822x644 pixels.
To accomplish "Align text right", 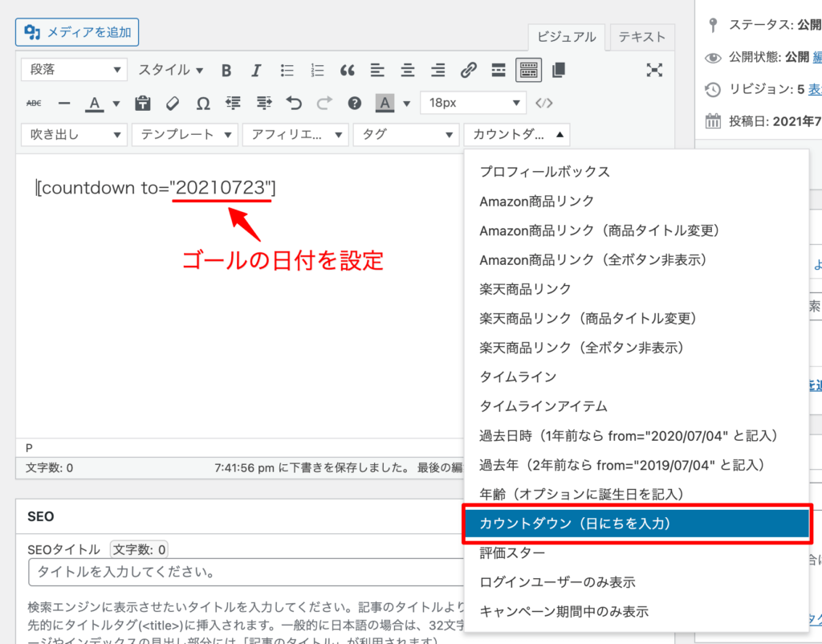I will click(x=437, y=71).
